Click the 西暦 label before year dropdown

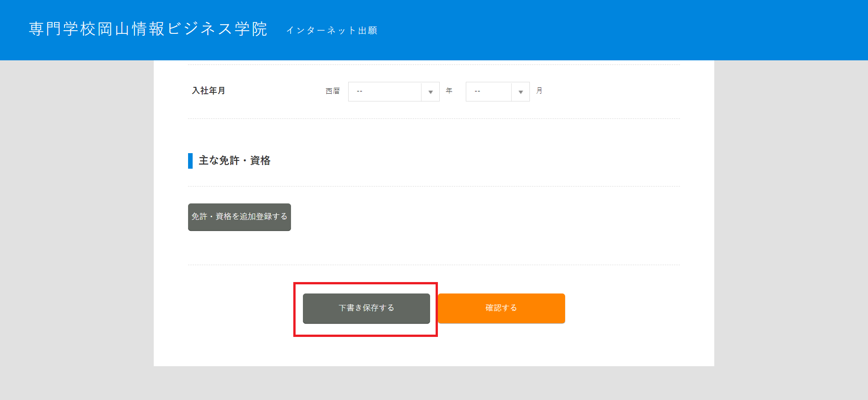[333, 91]
